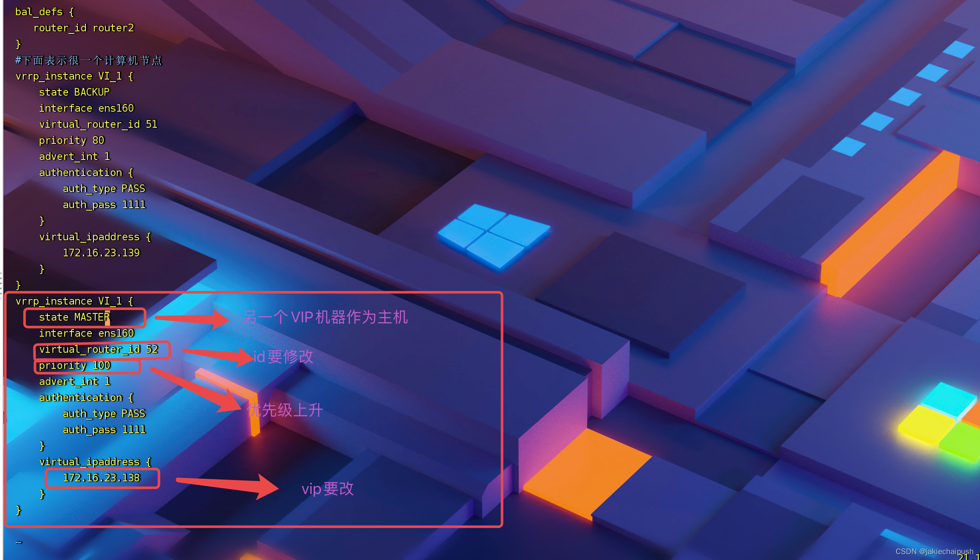Expand the virtual_ipaddress block in MASTER
The image size is (980, 560).
click(94, 462)
